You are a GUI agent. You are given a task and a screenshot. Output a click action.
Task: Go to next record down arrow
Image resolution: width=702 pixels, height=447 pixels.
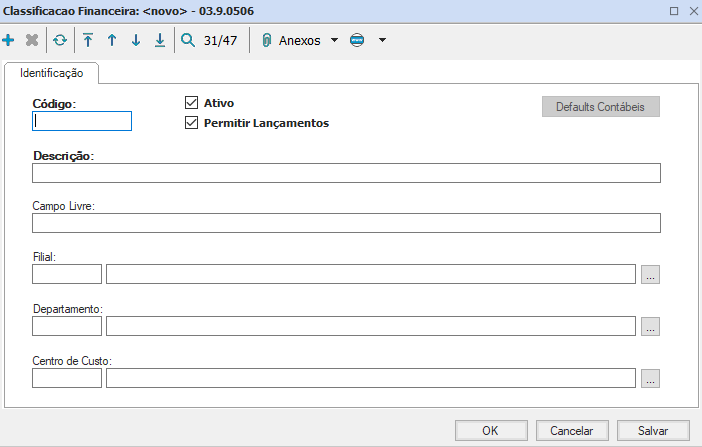click(x=136, y=41)
